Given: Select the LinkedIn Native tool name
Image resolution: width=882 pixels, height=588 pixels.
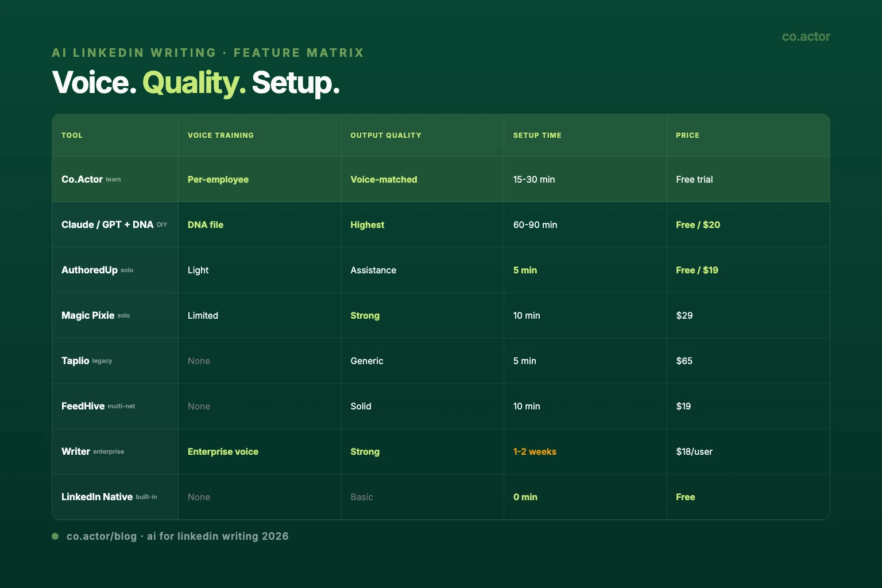Looking at the screenshot, I should 97,497.
